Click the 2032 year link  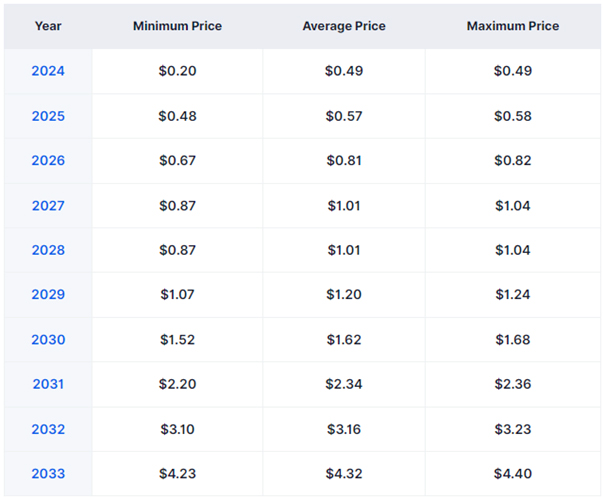point(48,429)
